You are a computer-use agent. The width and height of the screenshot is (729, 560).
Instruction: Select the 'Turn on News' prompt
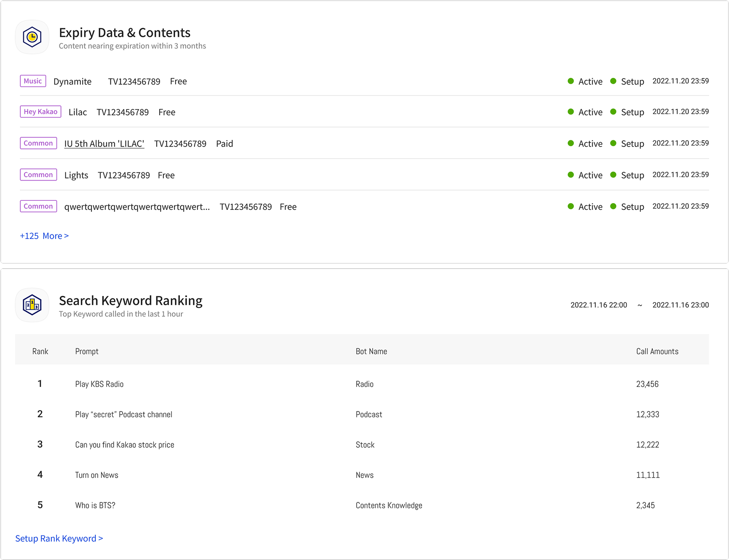(97, 475)
